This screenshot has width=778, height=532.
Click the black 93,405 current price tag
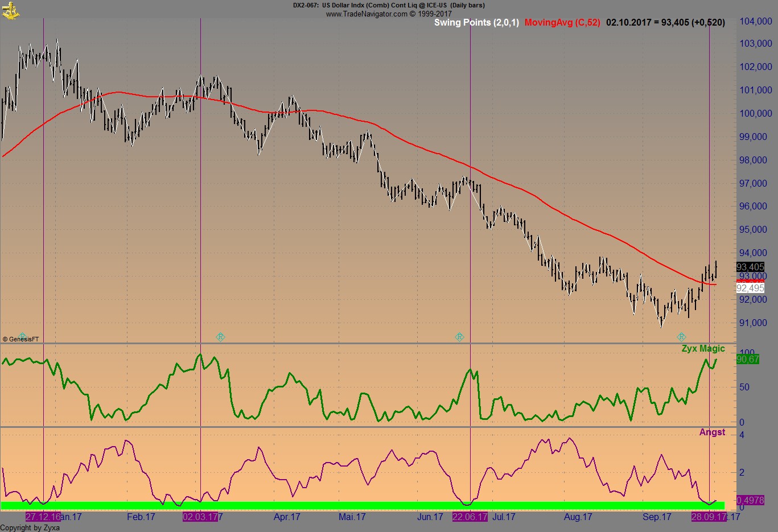pyautogui.click(x=751, y=266)
